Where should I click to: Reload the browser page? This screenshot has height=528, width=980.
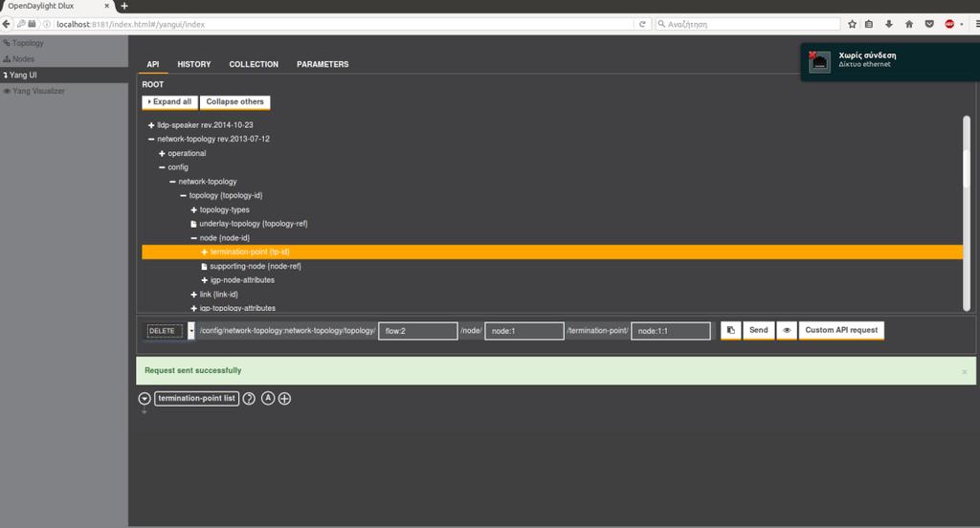642,24
